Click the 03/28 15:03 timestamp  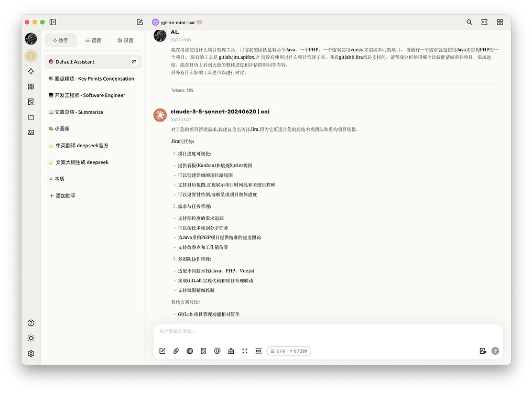tap(180, 40)
